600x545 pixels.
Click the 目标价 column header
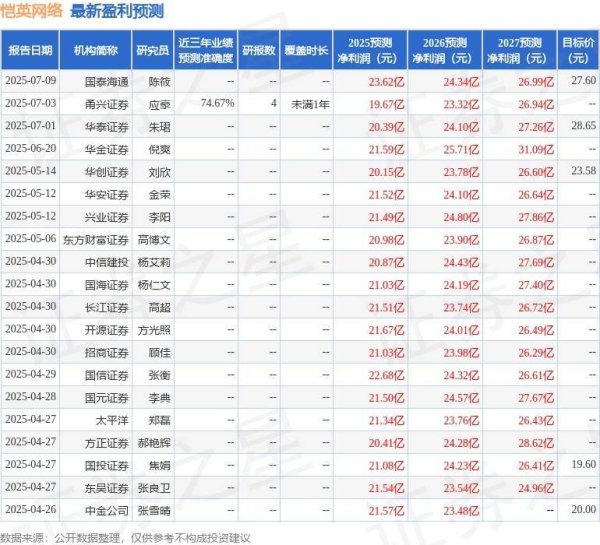coord(578,50)
